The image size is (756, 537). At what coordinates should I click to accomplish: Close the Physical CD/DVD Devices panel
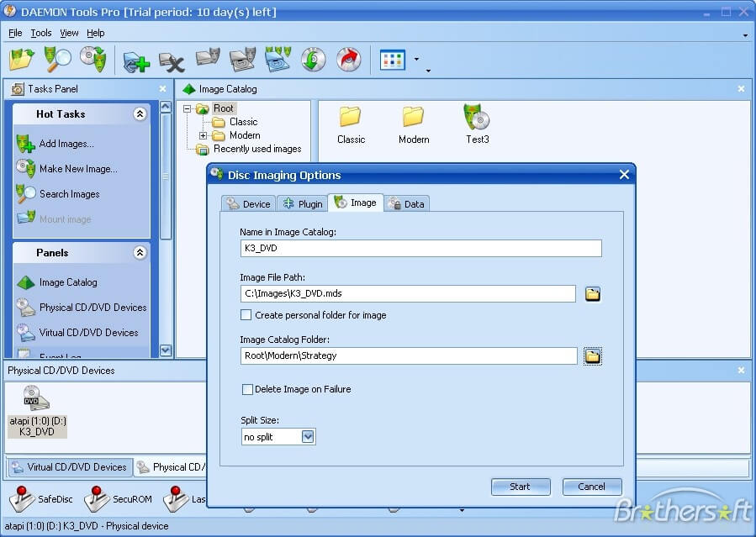pyautogui.click(x=741, y=371)
